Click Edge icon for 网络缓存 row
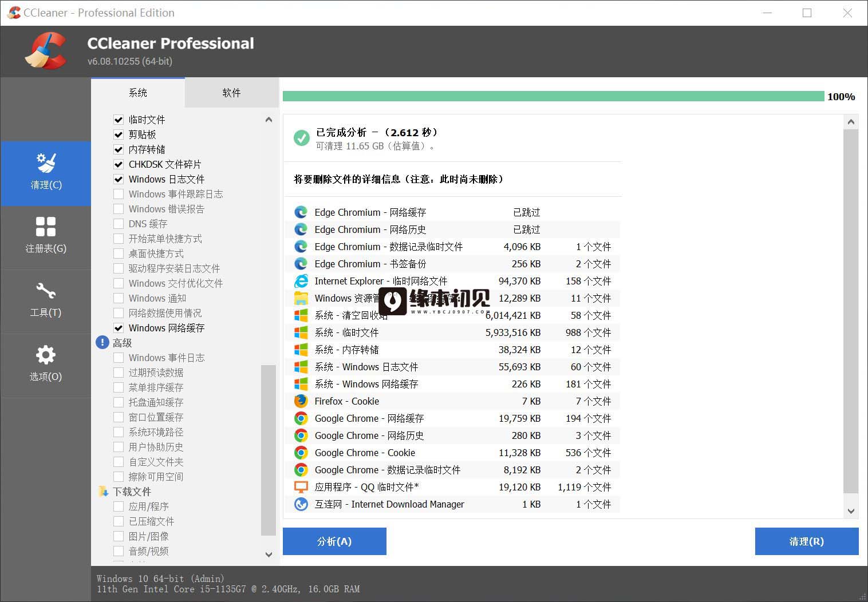The height and width of the screenshot is (602, 868). click(301, 212)
